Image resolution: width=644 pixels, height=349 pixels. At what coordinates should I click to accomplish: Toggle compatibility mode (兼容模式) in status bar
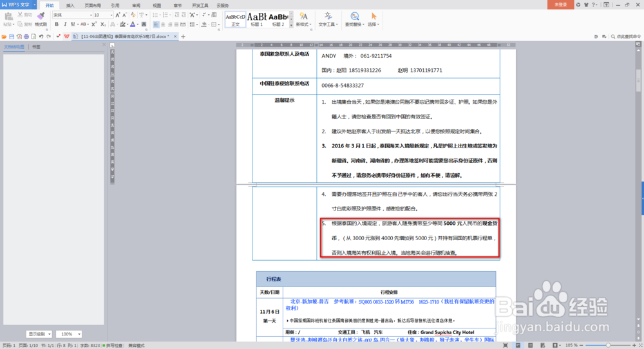pos(137,345)
